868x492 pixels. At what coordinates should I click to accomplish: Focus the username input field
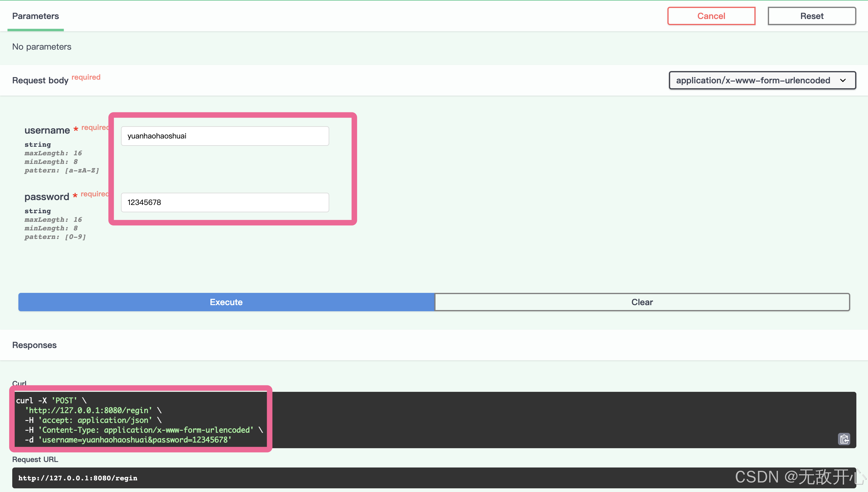225,136
